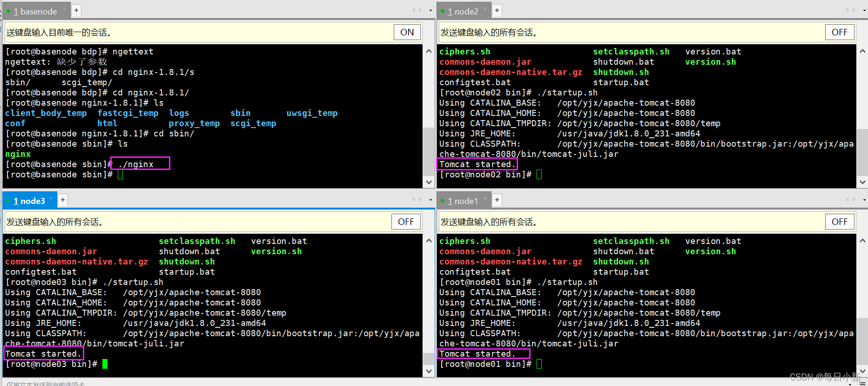Click the node3 terminal scrollbar thumb

pos(429,359)
